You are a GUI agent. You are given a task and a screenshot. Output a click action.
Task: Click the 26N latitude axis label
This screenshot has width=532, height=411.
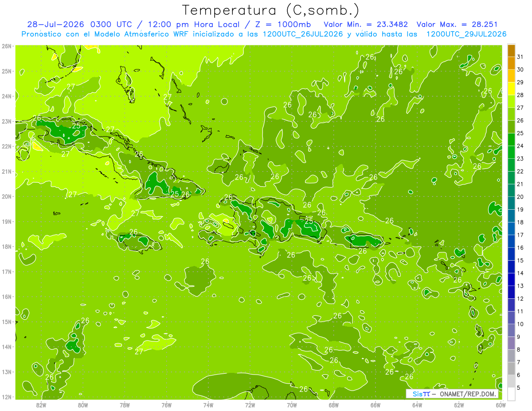7,46
